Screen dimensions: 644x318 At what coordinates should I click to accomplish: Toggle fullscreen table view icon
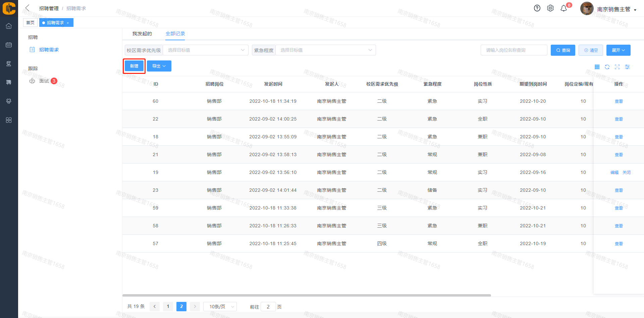pyautogui.click(x=617, y=67)
